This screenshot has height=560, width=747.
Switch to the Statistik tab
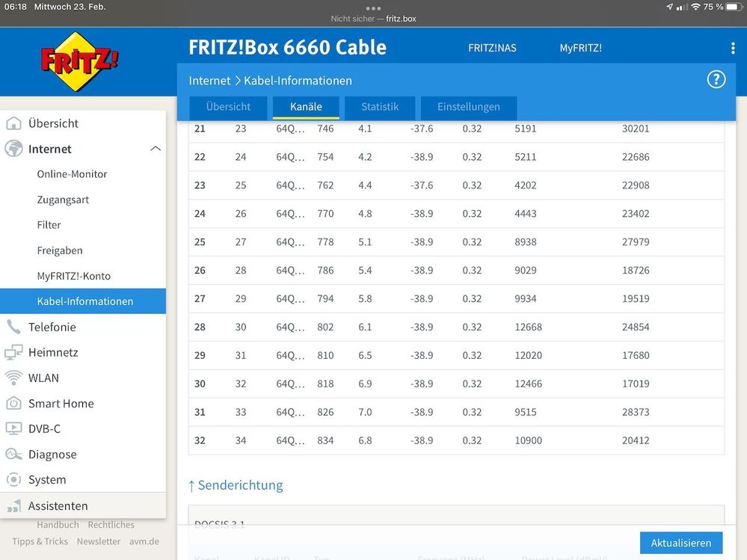(380, 107)
